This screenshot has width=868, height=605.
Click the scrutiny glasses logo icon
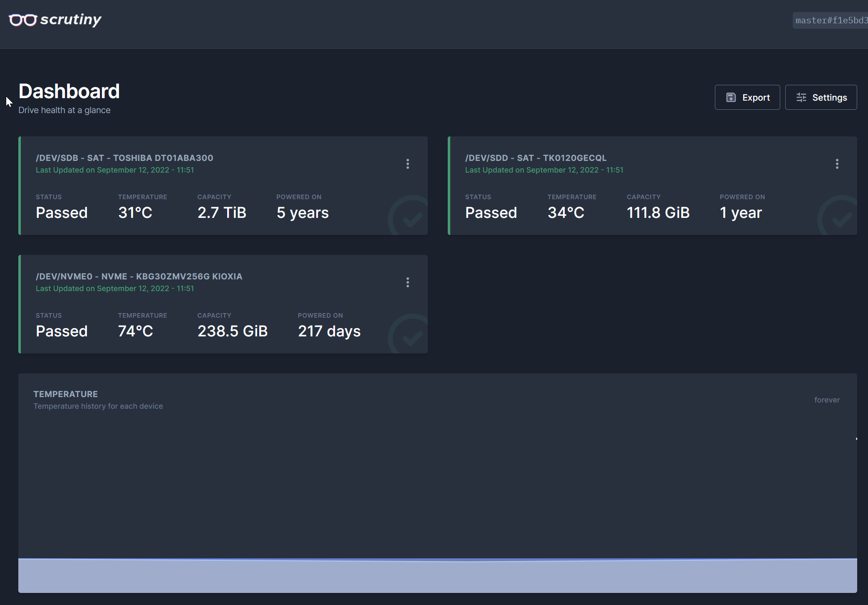pyautogui.click(x=23, y=20)
